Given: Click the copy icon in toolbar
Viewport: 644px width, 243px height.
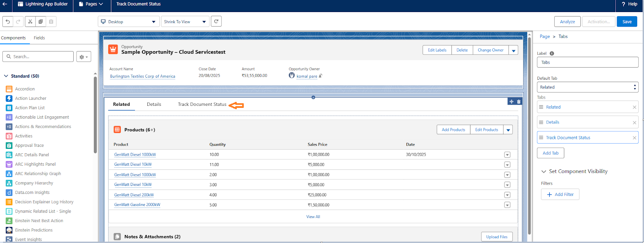Looking at the screenshot, I should click(x=41, y=22).
